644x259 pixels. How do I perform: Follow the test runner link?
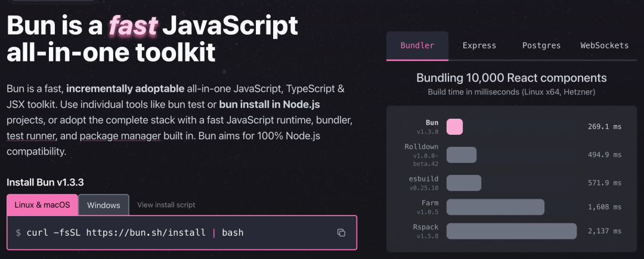[30, 136]
